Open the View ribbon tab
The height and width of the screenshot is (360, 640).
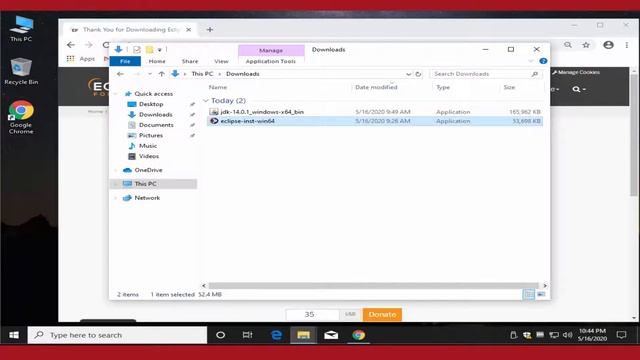(x=221, y=61)
